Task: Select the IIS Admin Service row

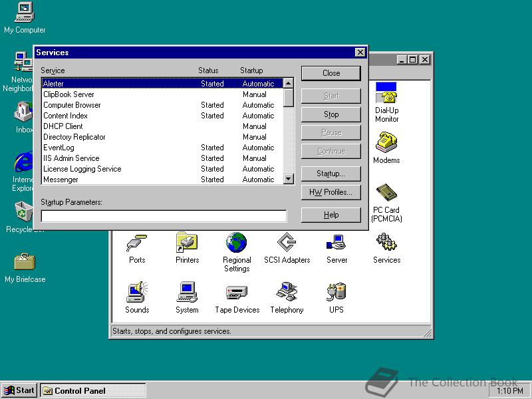Action: [162, 158]
